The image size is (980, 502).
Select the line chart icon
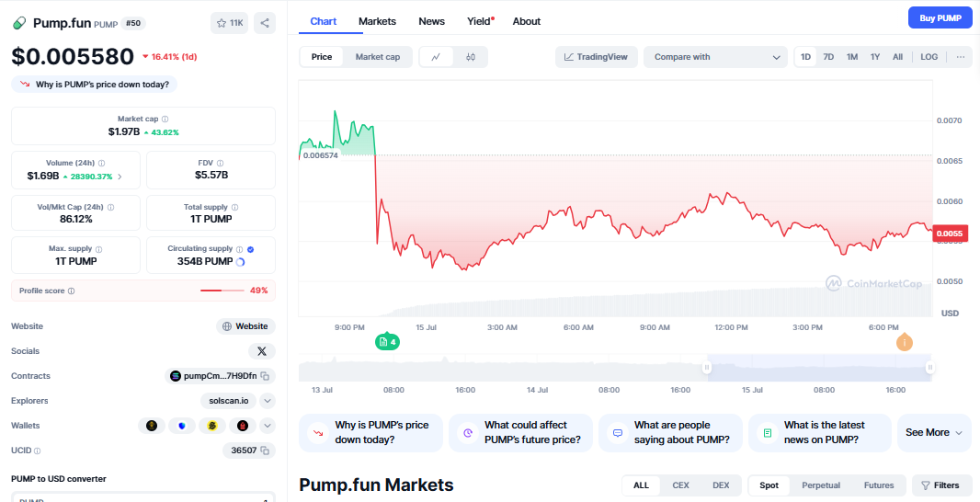437,57
